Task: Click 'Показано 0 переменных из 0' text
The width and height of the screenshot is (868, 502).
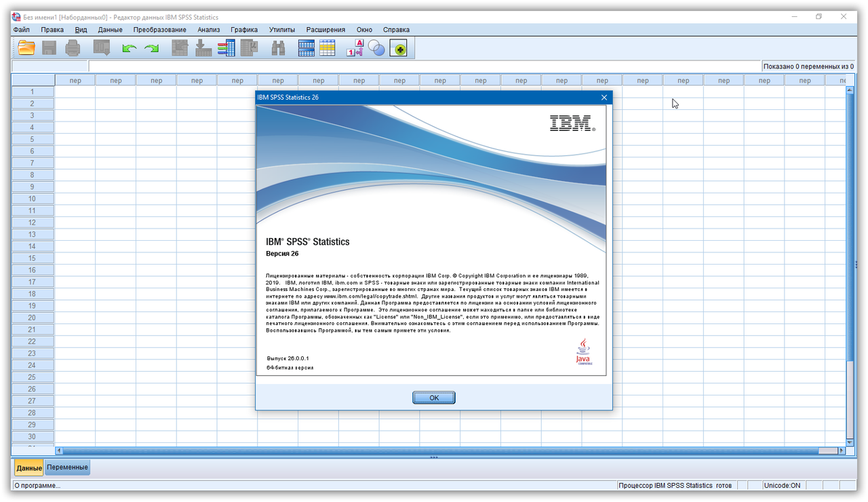Action: click(x=808, y=66)
